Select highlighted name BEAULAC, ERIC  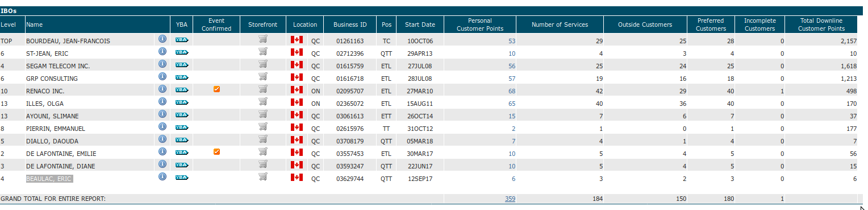pos(49,179)
